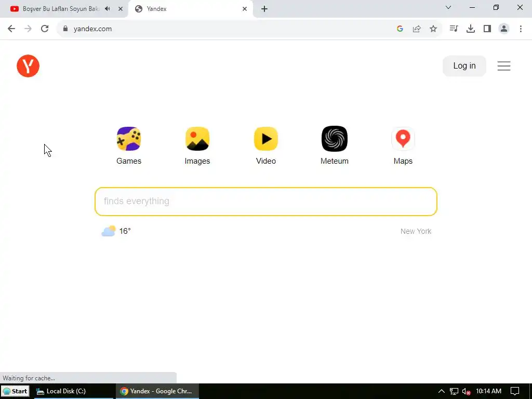Image resolution: width=532 pixels, height=399 pixels.
Task: Select Yandex - Google Chrome taskbar button
Action: 157,391
